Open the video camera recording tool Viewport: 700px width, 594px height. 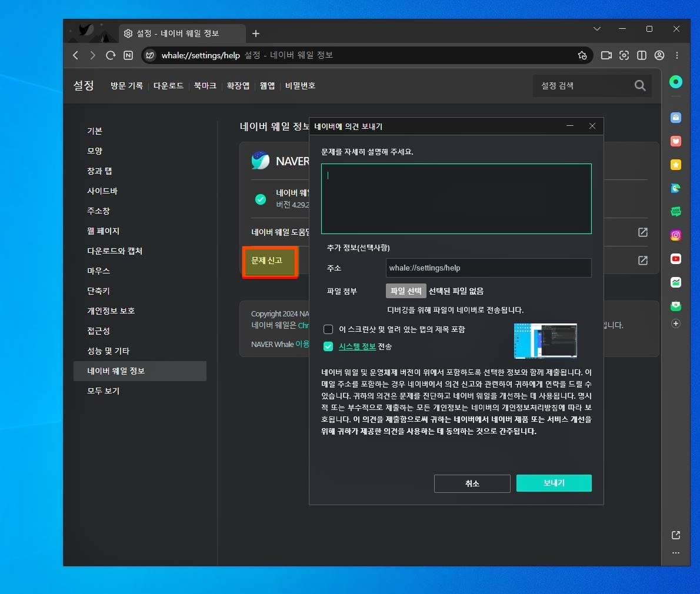click(x=606, y=55)
